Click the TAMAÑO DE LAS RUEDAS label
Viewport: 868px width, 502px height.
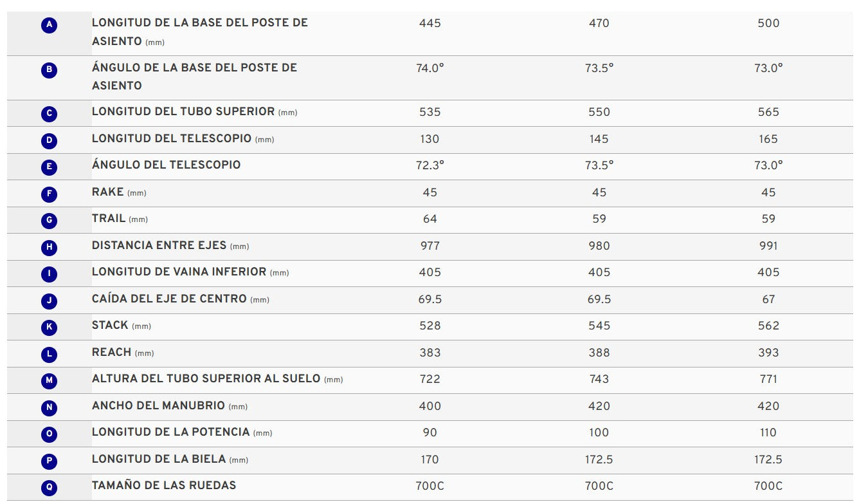point(164,485)
